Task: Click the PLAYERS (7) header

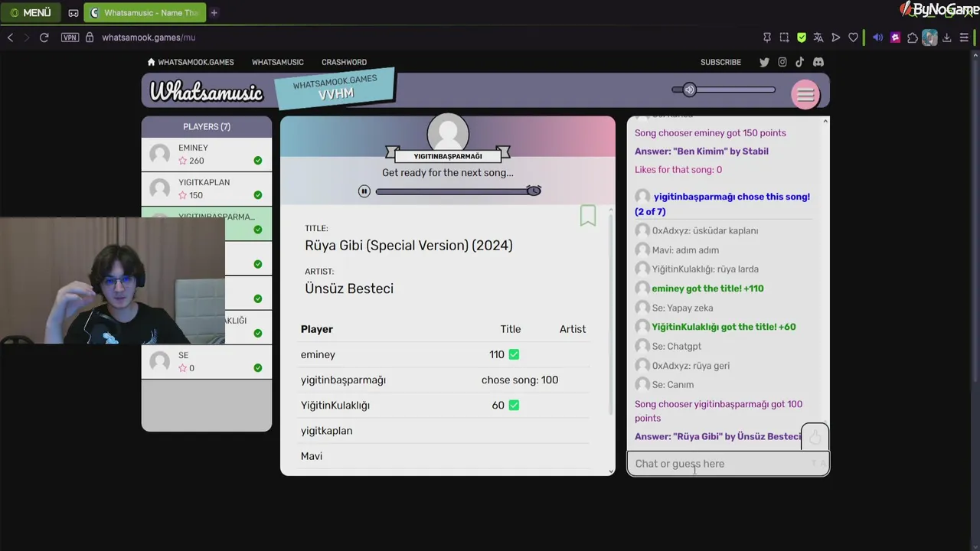Action: 207,126
